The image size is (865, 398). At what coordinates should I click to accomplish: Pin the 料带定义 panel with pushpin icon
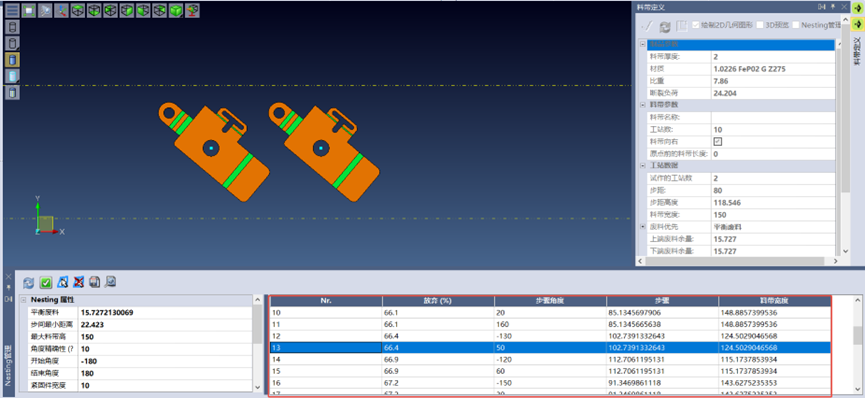click(833, 7)
